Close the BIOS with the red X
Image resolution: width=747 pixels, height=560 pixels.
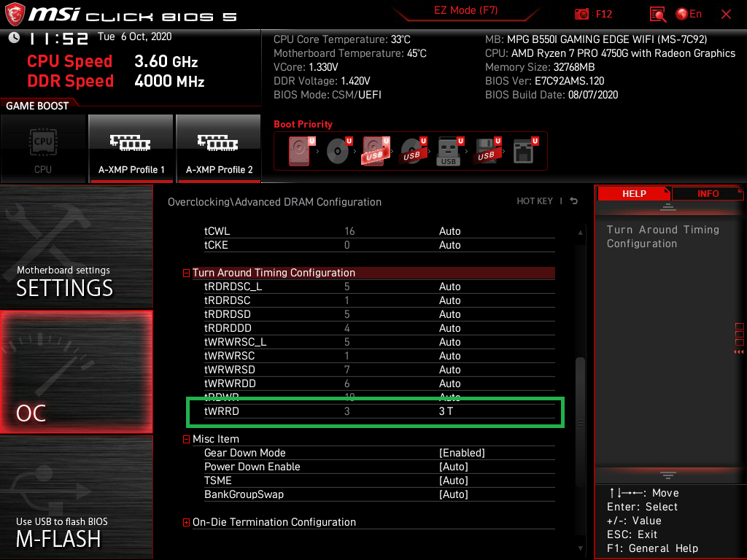(726, 15)
